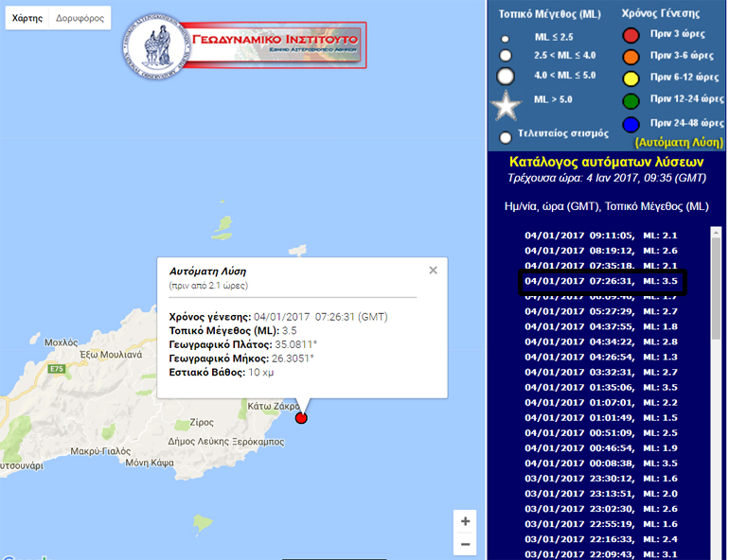This screenshot has width=729, height=560.
Task: Close the Αυτόματη Λύση info popup
Action: coord(433,271)
